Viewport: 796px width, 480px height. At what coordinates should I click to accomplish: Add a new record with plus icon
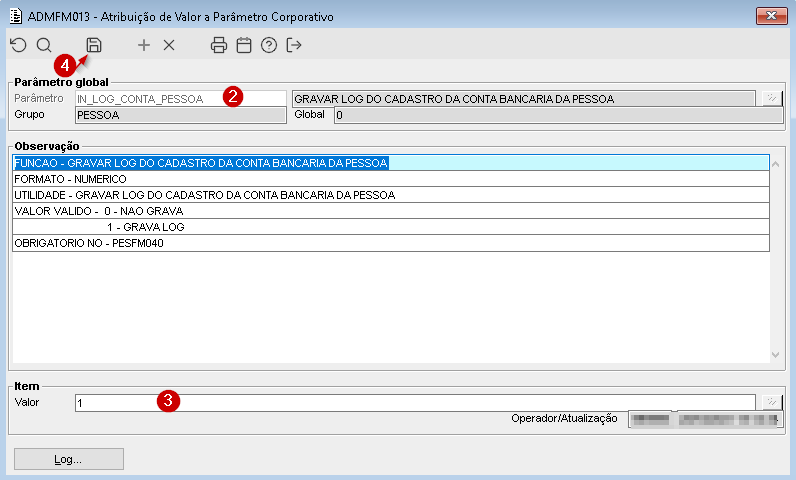coord(144,45)
